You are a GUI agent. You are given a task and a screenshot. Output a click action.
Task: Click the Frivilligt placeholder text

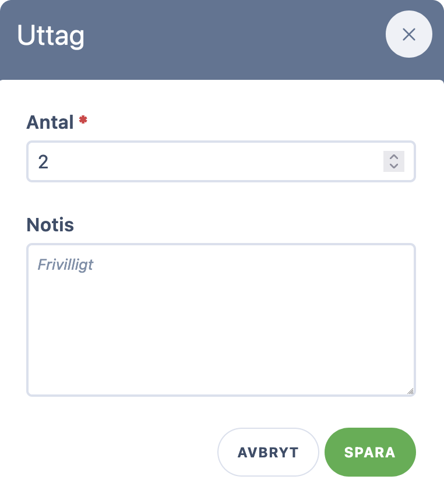[x=65, y=265]
